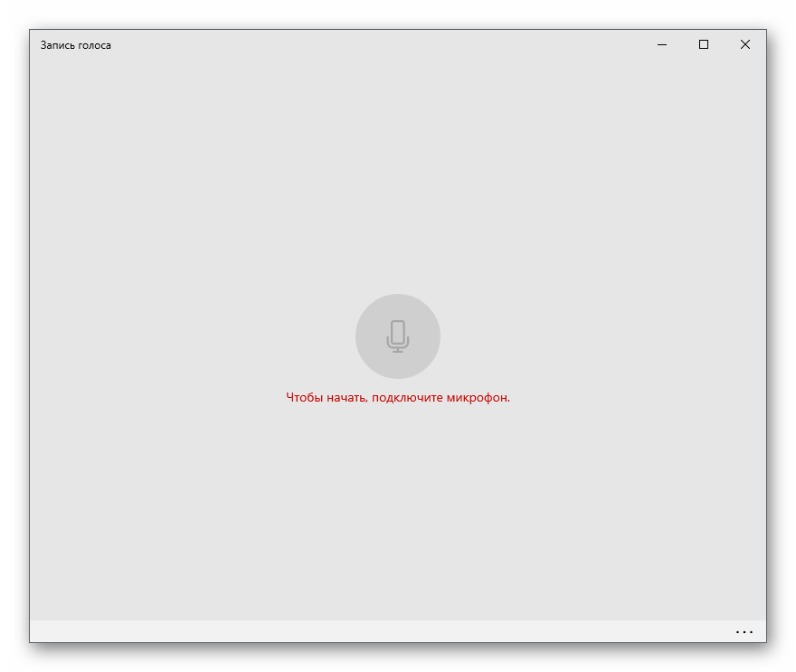
Task: Click the square maximize icon
Action: point(704,44)
